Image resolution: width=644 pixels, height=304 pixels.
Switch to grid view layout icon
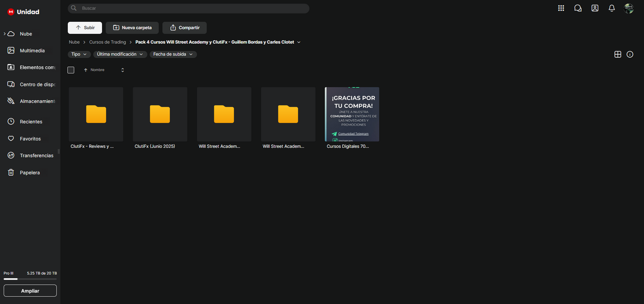click(x=617, y=54)
